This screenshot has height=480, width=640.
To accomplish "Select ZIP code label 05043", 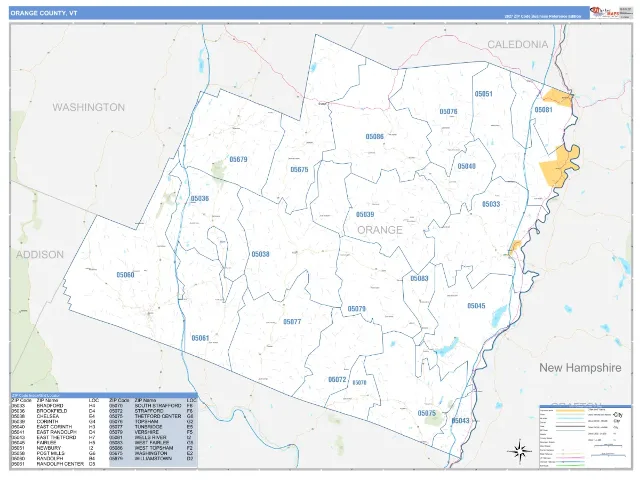I will tap(460, 420).
